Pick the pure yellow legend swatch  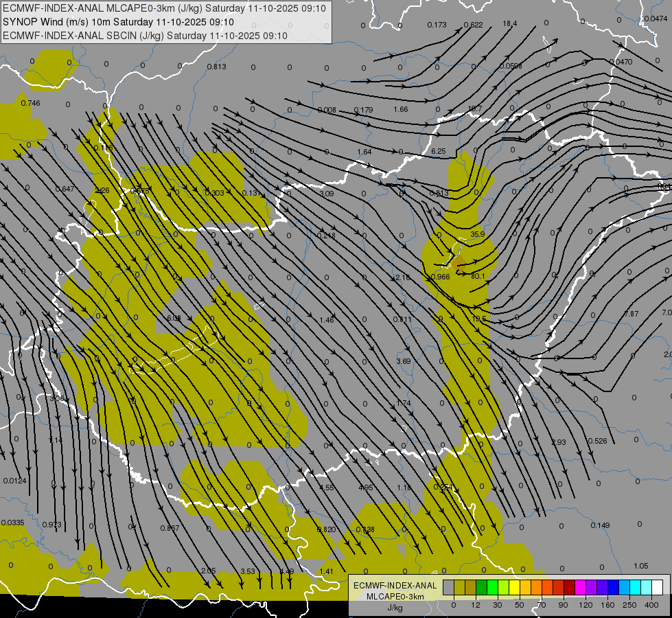[x=514, y=587]
